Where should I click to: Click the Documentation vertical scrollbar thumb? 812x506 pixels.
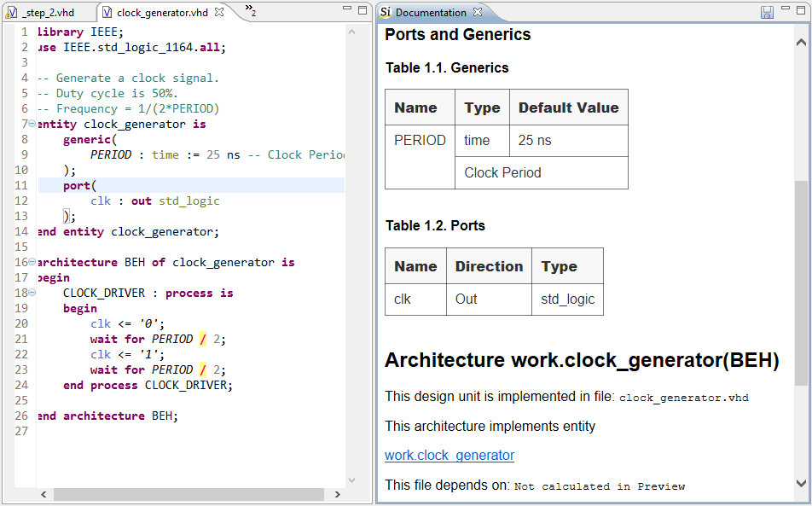[801, 282]
